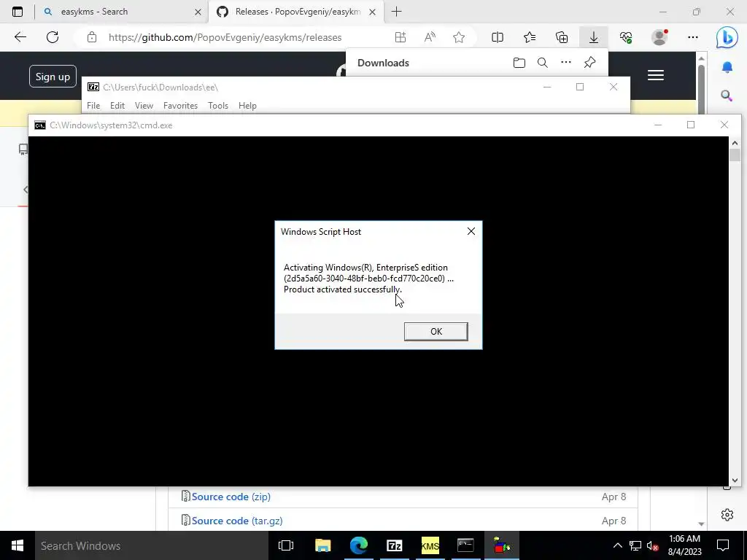The height and width of the screenshot is (560, 747).
Task: Open Edge sidebar search icon
Action: click(727, 96)
